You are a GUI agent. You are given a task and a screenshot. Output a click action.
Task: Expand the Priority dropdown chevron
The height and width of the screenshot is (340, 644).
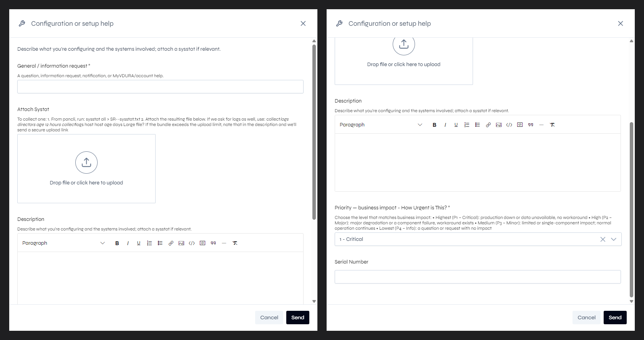pyautogui.click(x=614, y=239)
